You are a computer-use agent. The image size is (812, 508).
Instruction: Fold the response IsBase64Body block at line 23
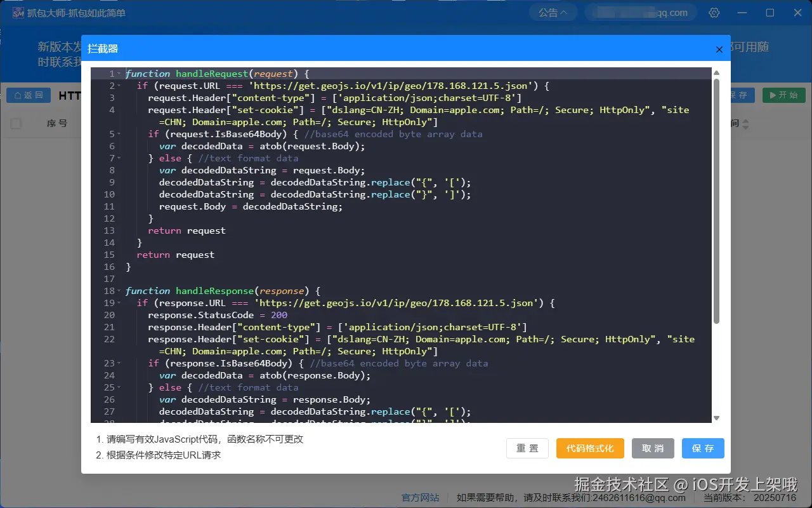(119, 363)
